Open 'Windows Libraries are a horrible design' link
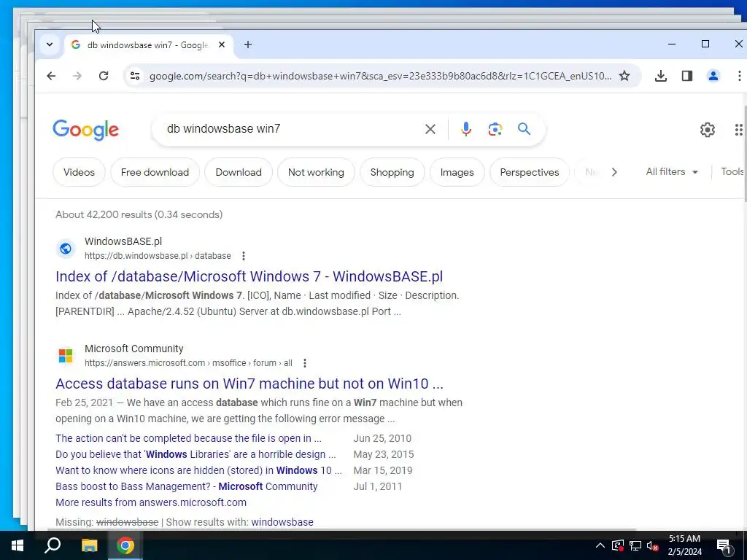 pyautogui.click(x=196, y=454)
